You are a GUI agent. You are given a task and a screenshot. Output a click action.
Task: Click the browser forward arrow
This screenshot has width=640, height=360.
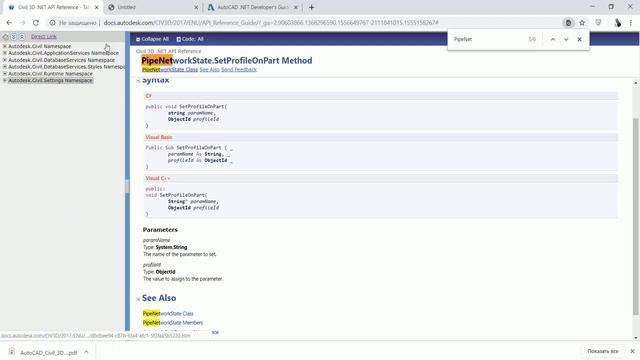click(x=22, y=23)
